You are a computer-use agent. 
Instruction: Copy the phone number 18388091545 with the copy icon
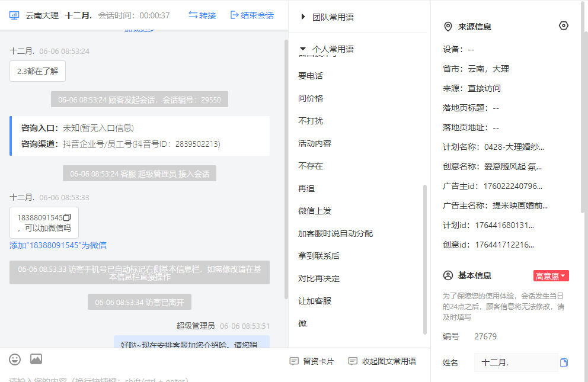click(67, 217)
